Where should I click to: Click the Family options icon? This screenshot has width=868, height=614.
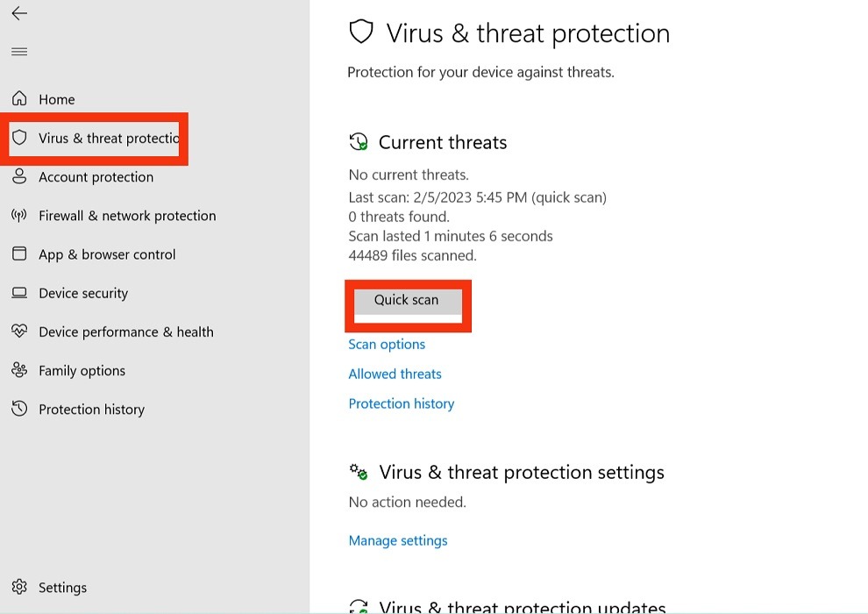pos(19,370)
